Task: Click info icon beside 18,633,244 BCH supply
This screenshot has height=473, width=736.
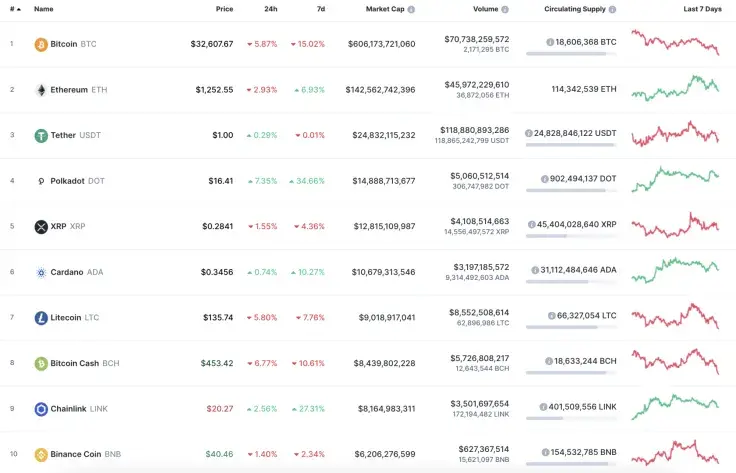Action: coord(549,361)
